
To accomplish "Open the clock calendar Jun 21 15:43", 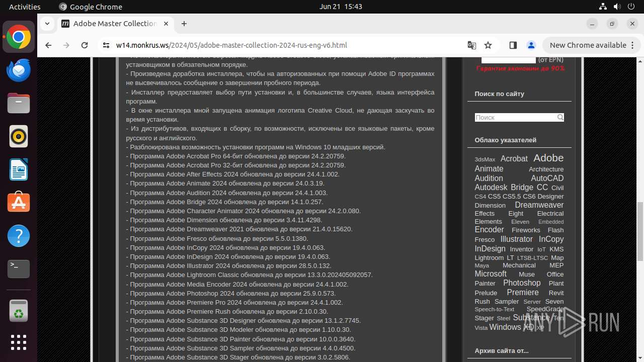I will click(x=341, y=7).
